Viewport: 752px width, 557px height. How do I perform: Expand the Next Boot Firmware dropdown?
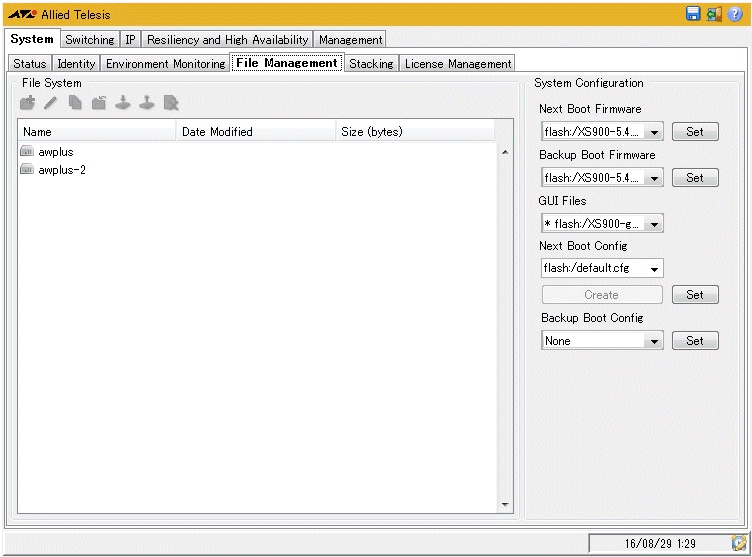point(654,132)
